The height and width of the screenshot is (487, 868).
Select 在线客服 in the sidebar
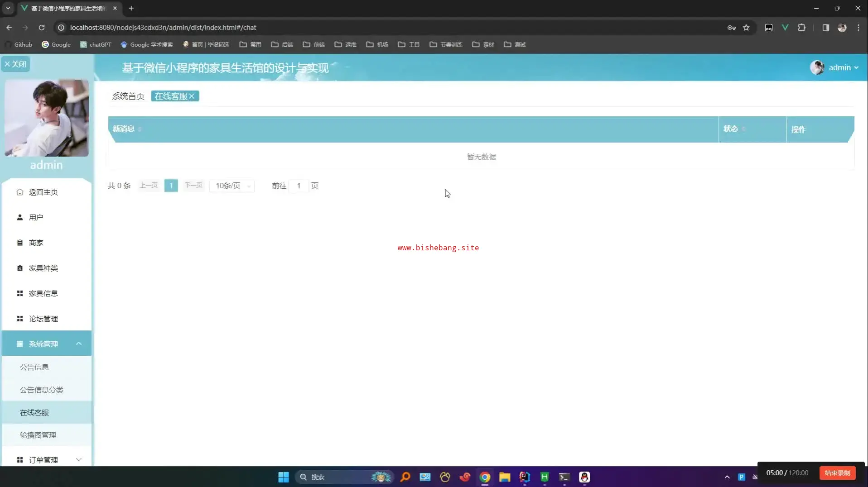(x=34, y=412)
